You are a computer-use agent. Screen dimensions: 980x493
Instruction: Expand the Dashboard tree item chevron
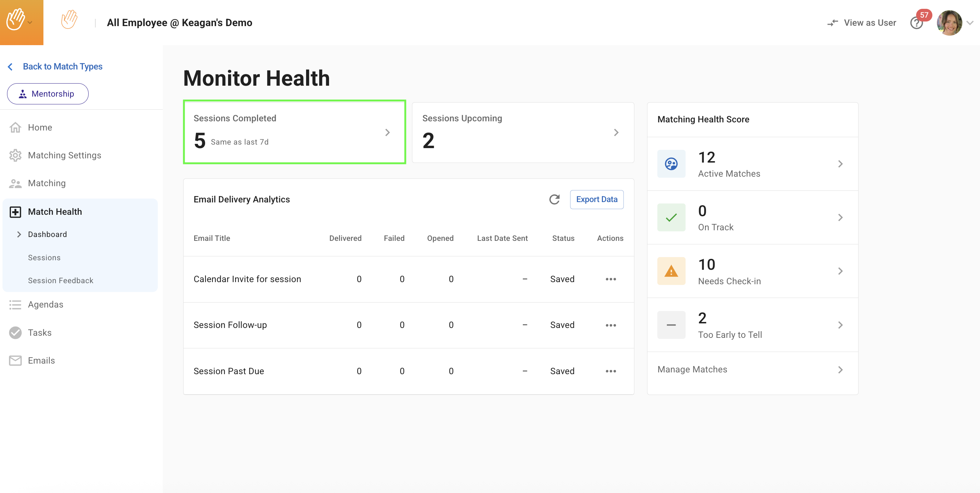(x=19, y=234)
